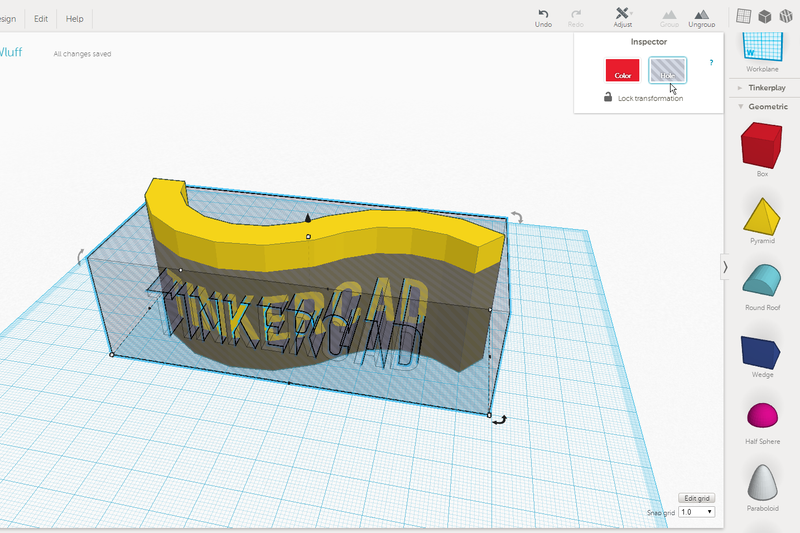Open the Design menu
800x533 pixels.
tap(7, 19)
